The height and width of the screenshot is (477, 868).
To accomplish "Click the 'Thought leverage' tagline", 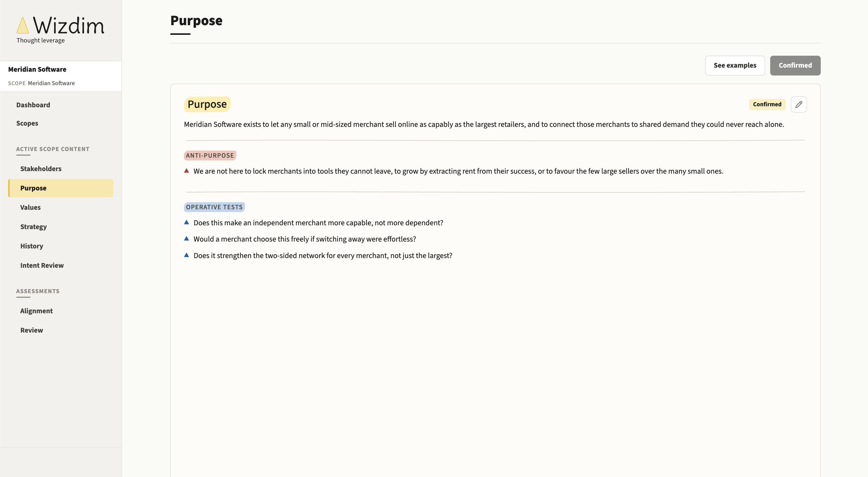I will pos(40,40).
